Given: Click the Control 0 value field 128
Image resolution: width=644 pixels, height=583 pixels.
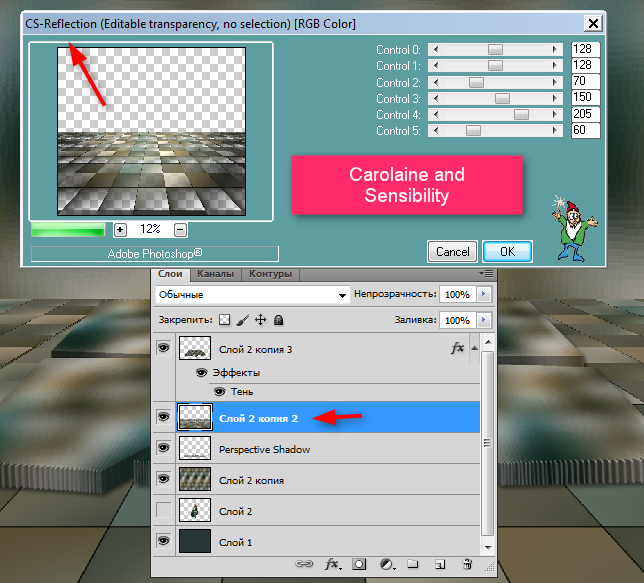Looking at the screenshot, I should [x=586, y=49].
